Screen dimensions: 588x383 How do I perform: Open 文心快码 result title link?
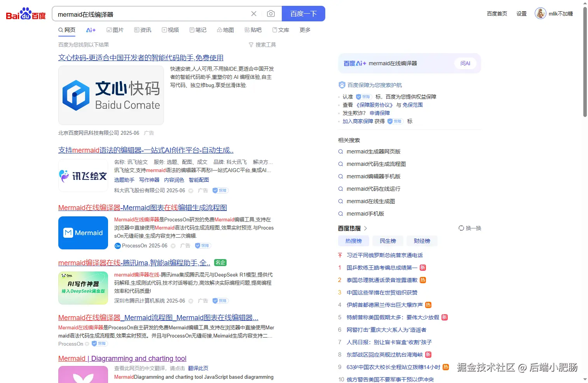point(141,57)
